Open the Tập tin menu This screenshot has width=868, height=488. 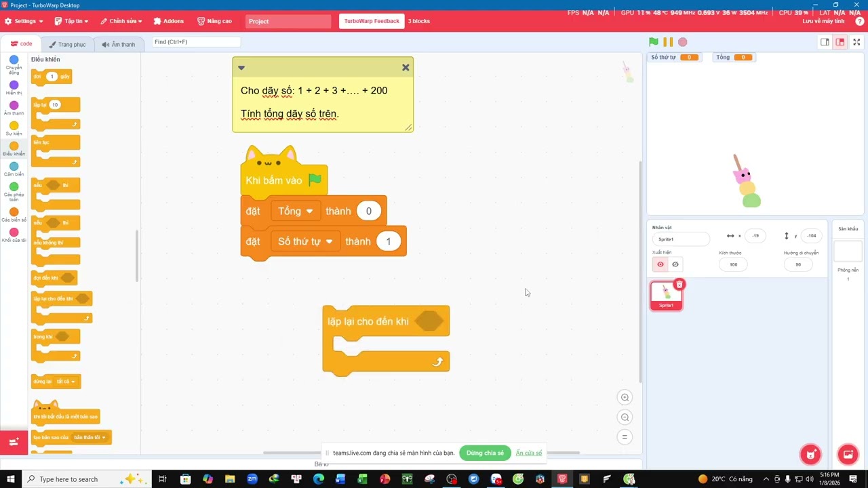pyautogui.click(x=71, y=21)
